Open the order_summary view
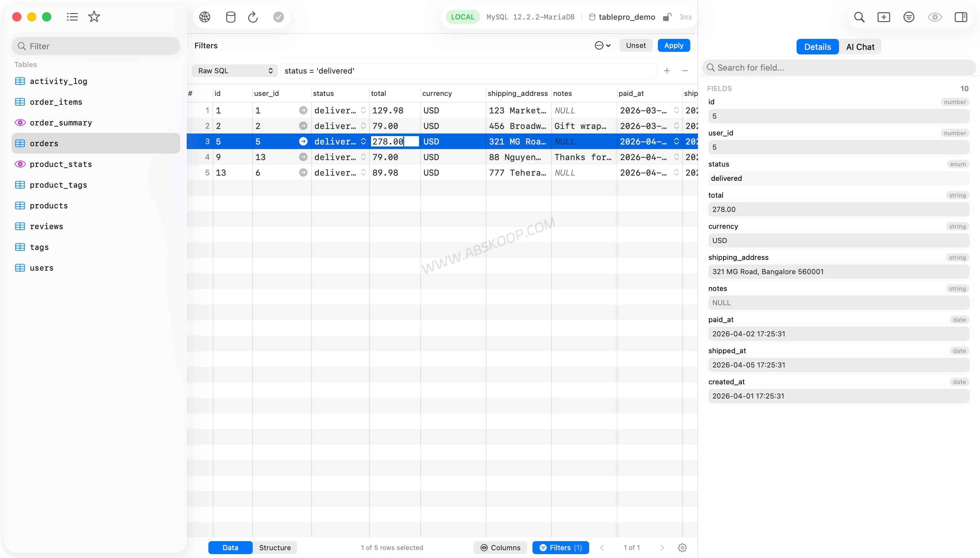 [96, 122]
